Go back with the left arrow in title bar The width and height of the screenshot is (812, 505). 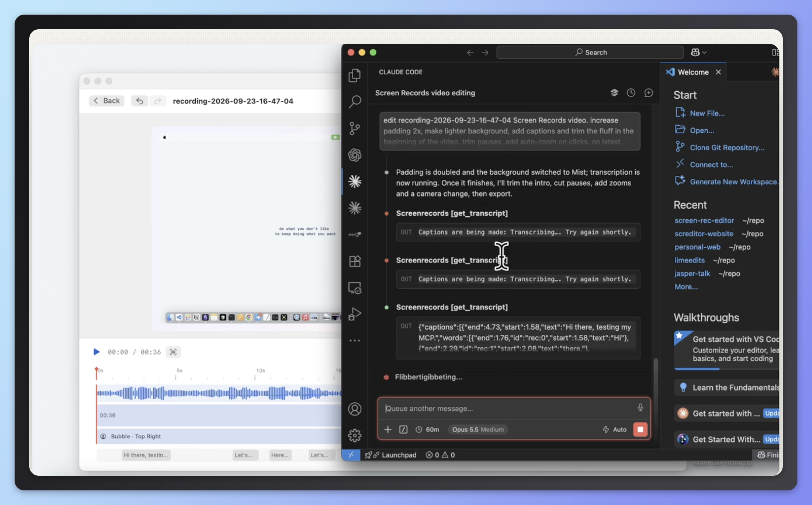click(x=470, y=53)
